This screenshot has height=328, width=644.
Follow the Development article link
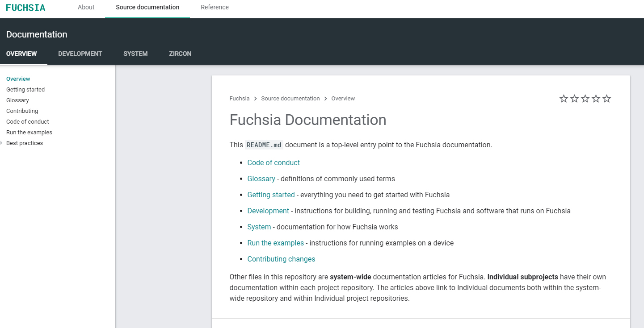click(x=268, y=211)
